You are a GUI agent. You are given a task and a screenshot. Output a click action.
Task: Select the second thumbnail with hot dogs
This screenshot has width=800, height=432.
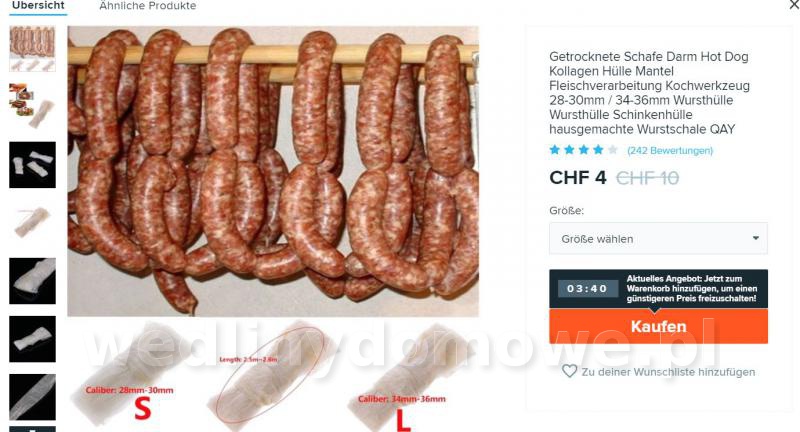33,107
